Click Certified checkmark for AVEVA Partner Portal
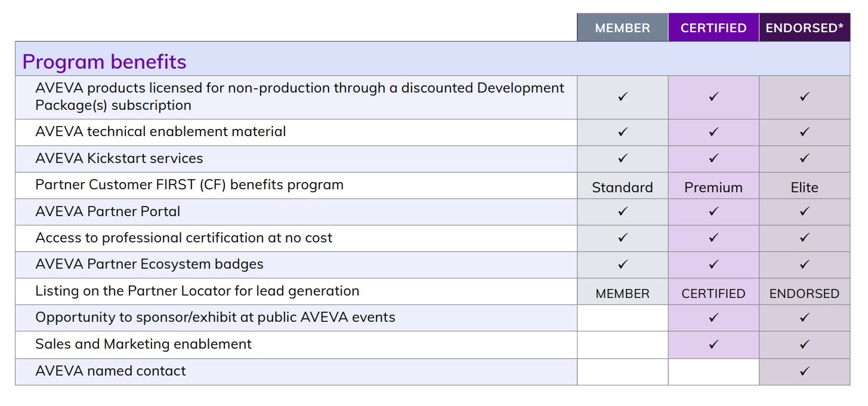Screen dimensions: 868x406 point(713,211)
